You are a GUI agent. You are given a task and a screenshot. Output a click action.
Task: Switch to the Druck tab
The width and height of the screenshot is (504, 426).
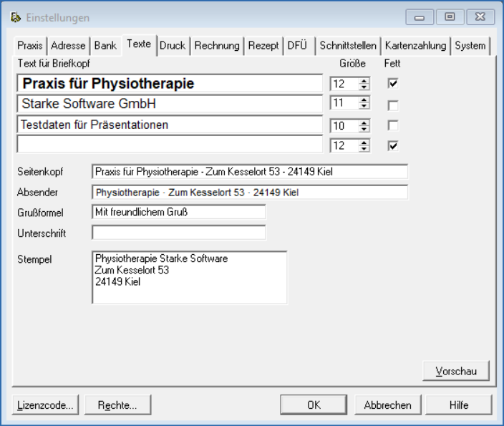click(x=173, y=46)
